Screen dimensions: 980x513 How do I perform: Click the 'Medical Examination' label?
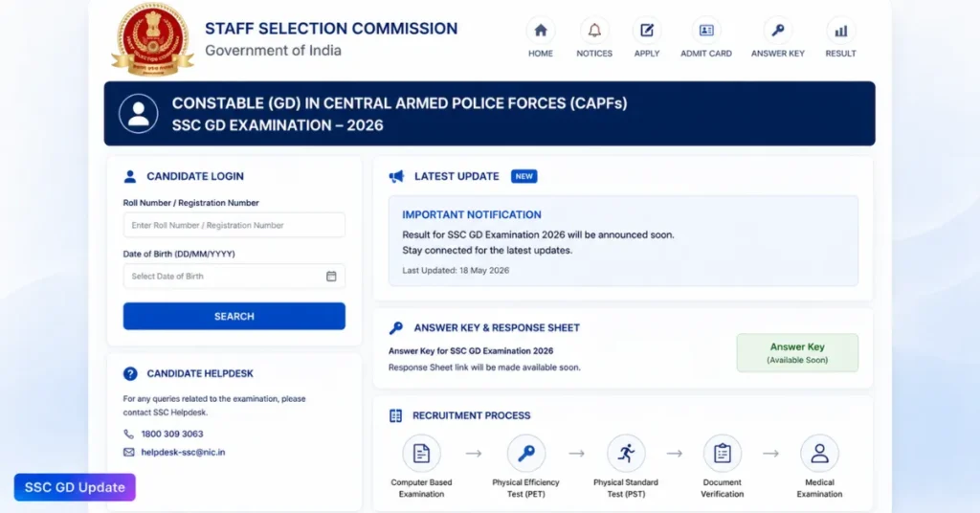click(819, 488)
